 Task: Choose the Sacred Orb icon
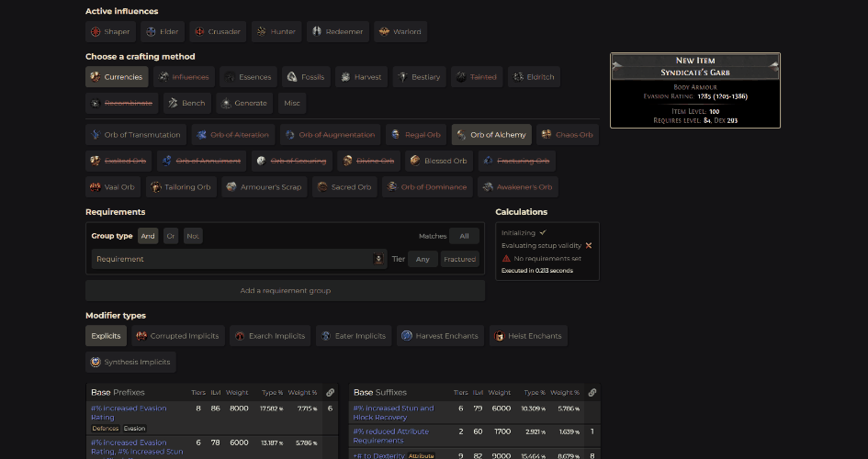point(322,187)
